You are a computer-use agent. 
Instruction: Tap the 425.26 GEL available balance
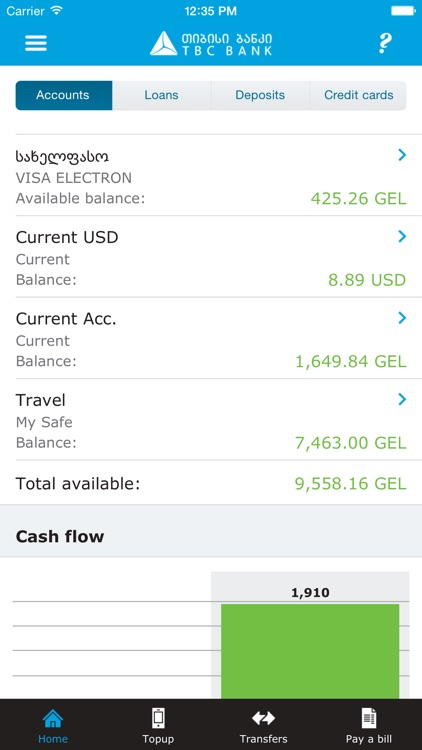coord(358,198)
